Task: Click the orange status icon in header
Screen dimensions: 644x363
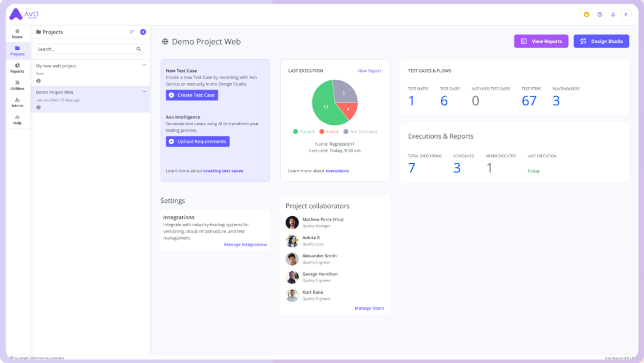Action: (x=586, y=15)
